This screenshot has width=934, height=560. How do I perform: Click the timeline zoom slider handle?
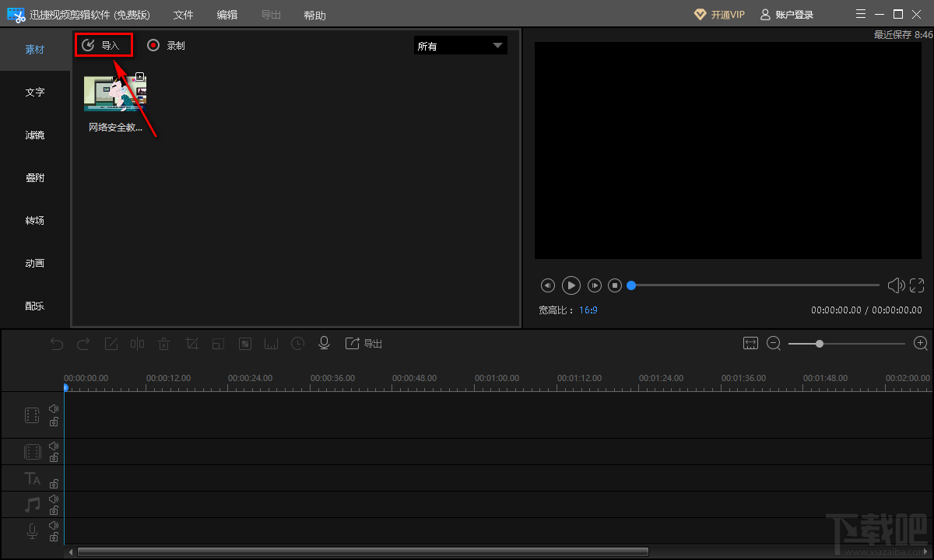(820, 343)
